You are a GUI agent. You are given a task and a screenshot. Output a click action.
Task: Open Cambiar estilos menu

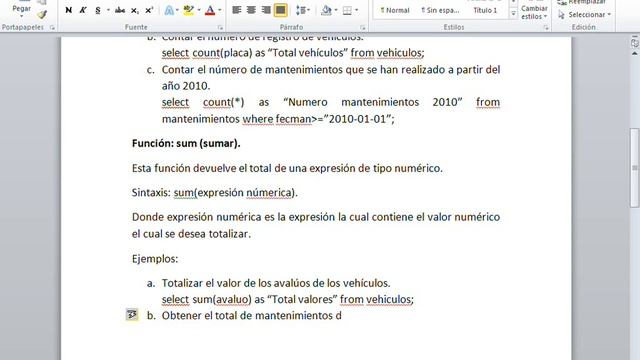point(534,11)
